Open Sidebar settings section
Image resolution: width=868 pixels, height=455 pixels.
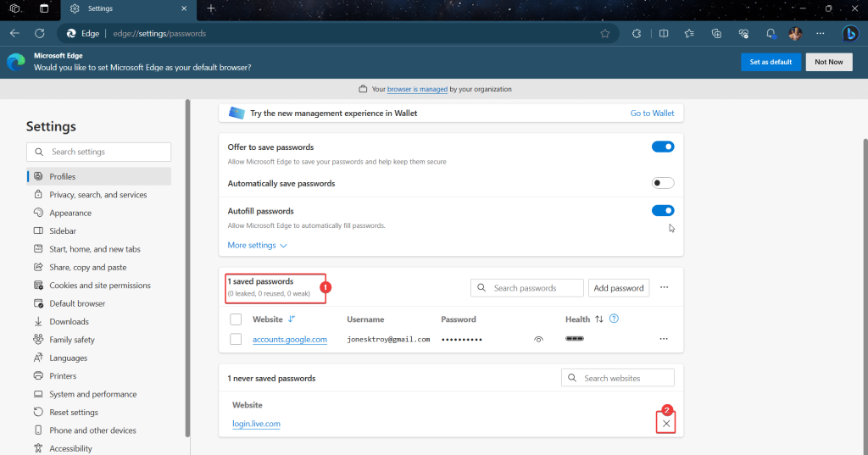click(99, 230)
